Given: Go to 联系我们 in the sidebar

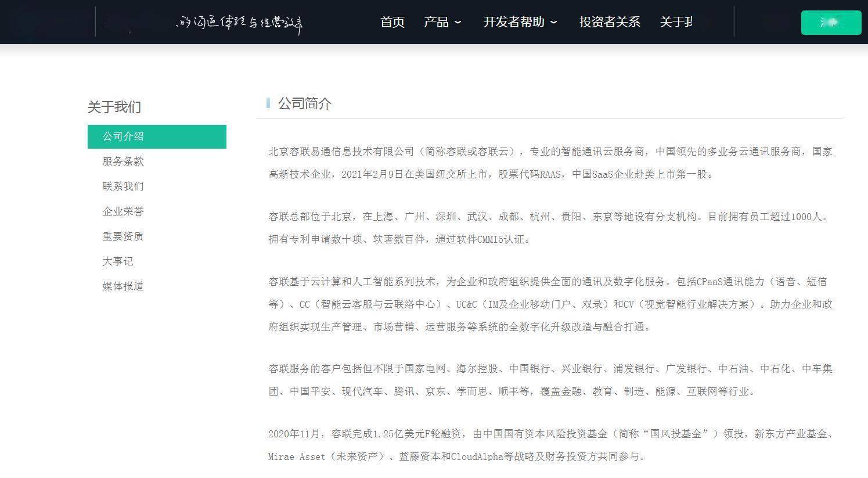Looking at the screenshot, I should (123, 186).
